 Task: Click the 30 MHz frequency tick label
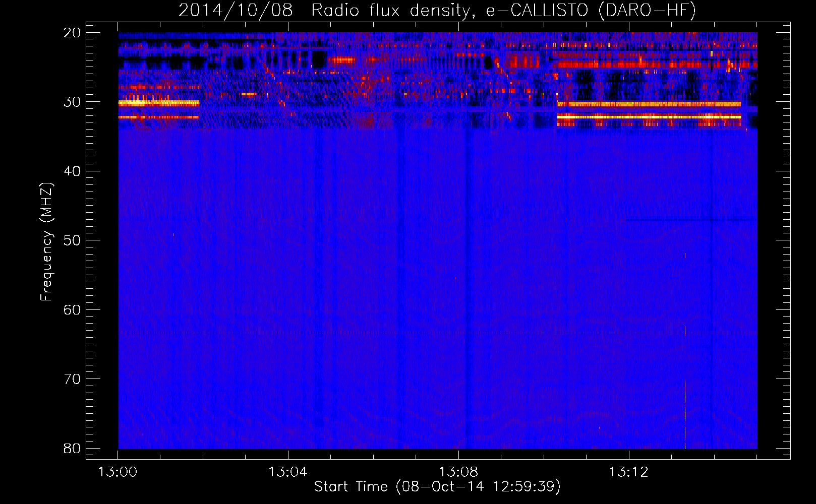tap(73, 102)
